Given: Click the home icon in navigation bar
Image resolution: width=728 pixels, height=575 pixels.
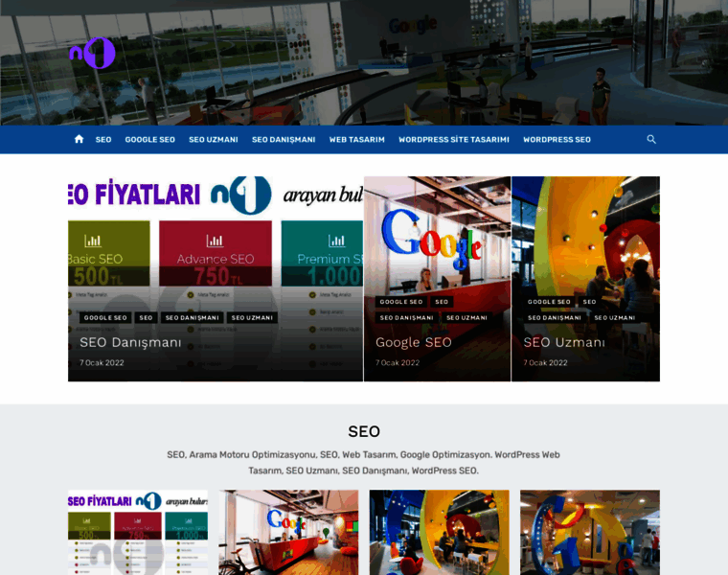Looking at the screenshot, I should coord(79,139).
